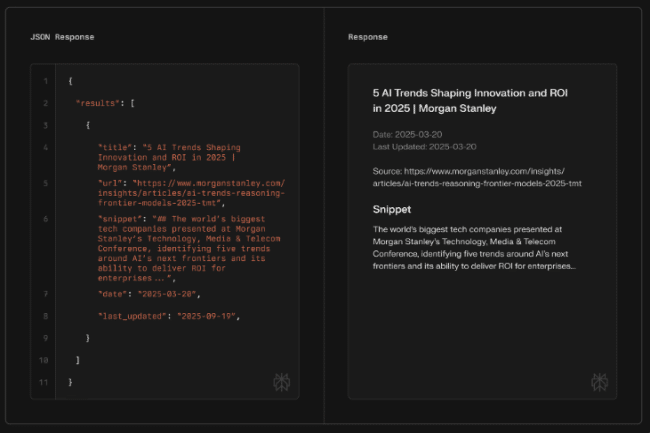Select the Response panel label

point(368,37)
